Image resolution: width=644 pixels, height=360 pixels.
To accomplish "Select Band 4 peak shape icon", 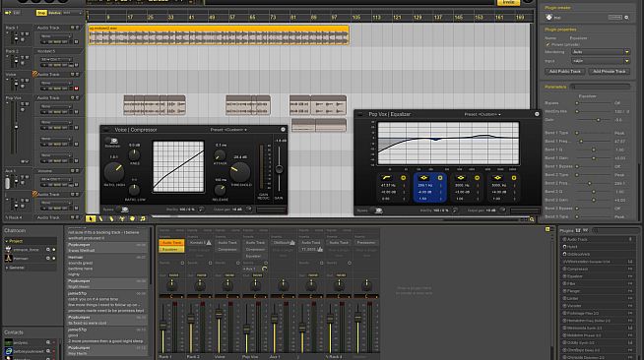I will pos(497,177).
